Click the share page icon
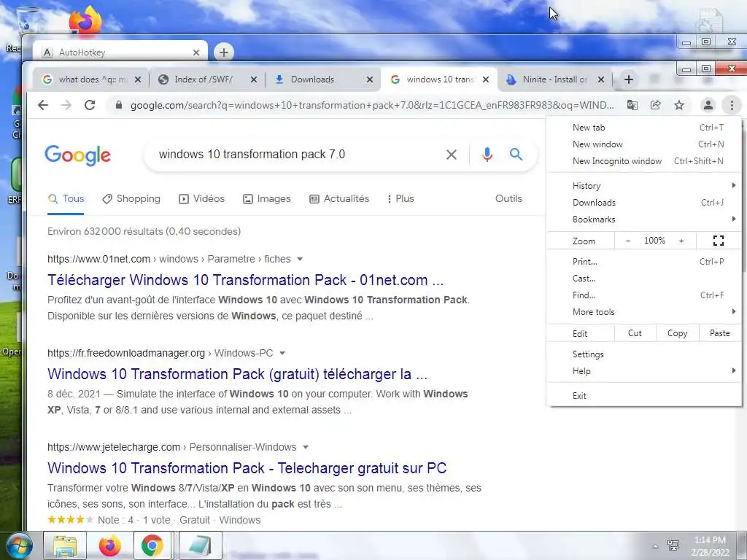 (656, 105)
